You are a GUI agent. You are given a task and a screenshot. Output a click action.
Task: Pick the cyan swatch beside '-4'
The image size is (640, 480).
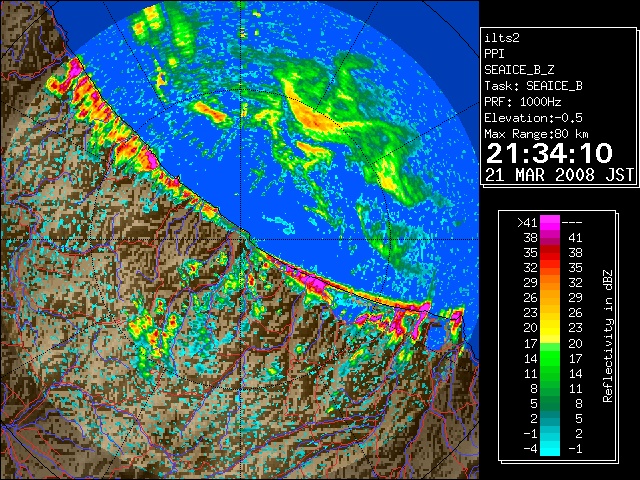pos(550,448)
